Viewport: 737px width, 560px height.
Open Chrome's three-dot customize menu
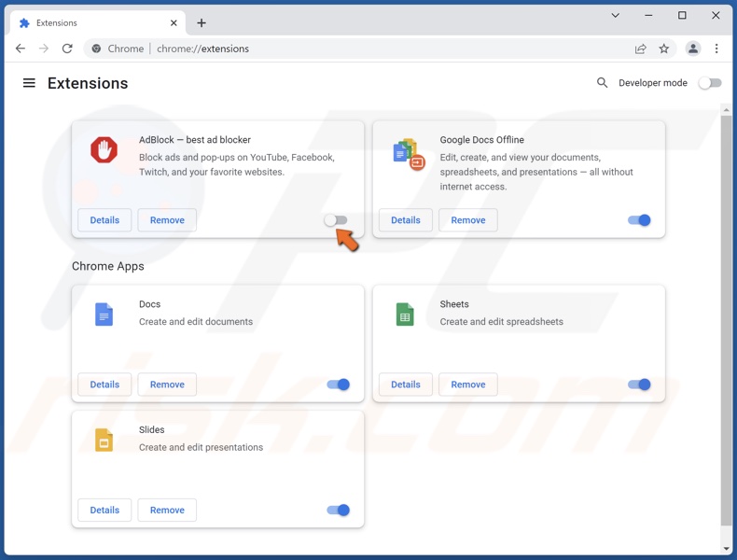click(x=716, y=49)
